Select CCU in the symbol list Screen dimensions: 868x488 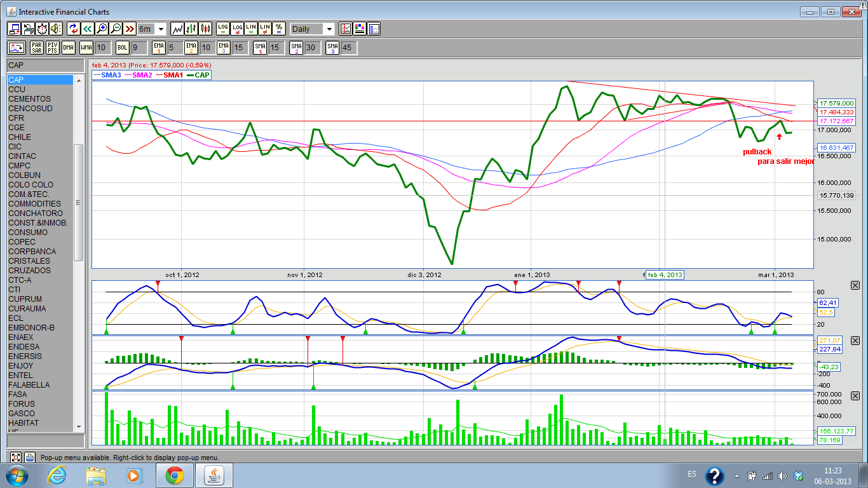(x=40, y=90)
